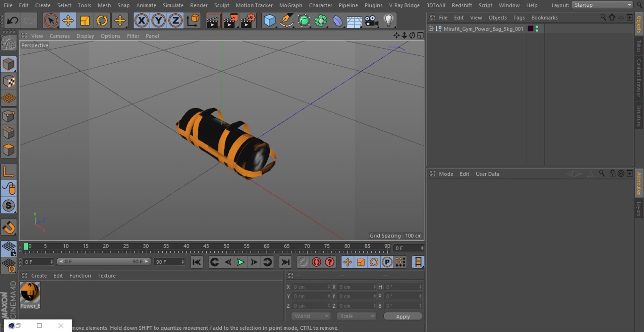Switch to Polygons mode

click(8, 150)
